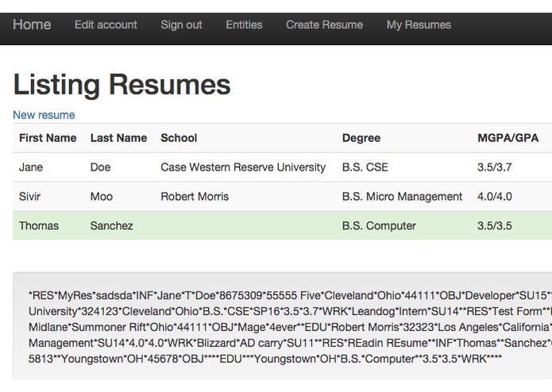
Task: Select the Jane first name cell
Action: point(31,167)
